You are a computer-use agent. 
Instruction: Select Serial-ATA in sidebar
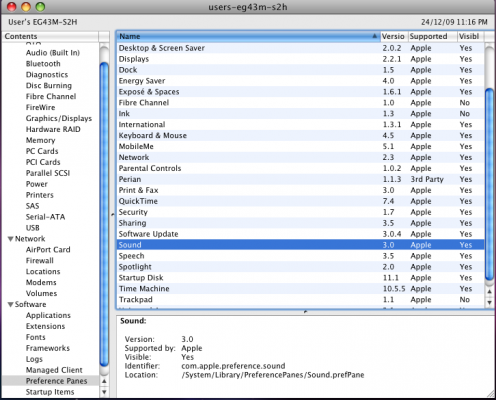click(x=45, y=217)
